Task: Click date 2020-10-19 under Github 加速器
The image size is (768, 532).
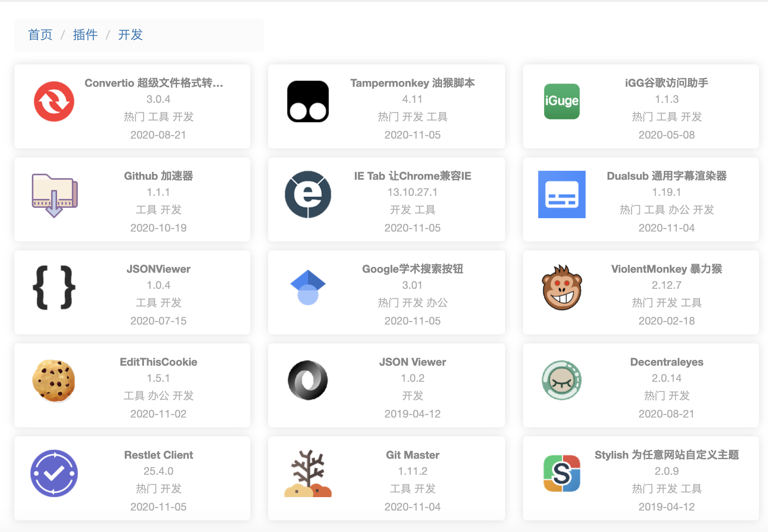Action: [x=159, y=228]
